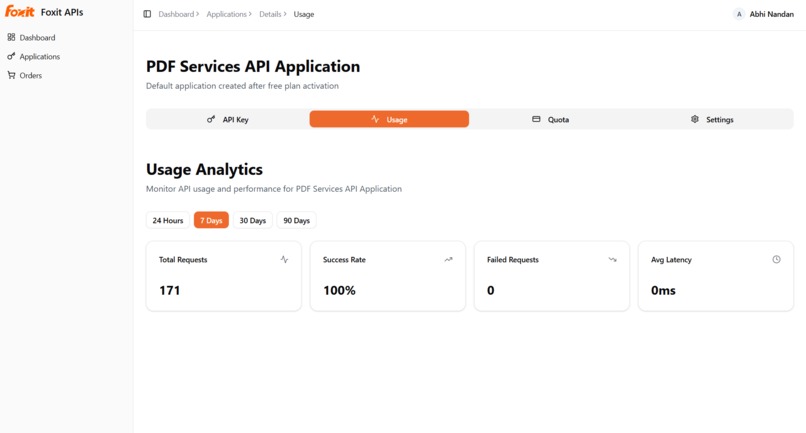Screen dimensions: 806x433
Task: Open the Abhi Nandan user menu
Action: click(764, 14)
